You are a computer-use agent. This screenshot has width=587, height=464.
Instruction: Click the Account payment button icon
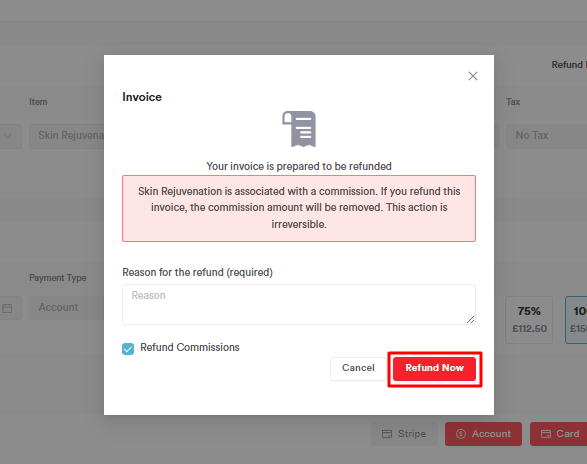(x=461, y=434)
